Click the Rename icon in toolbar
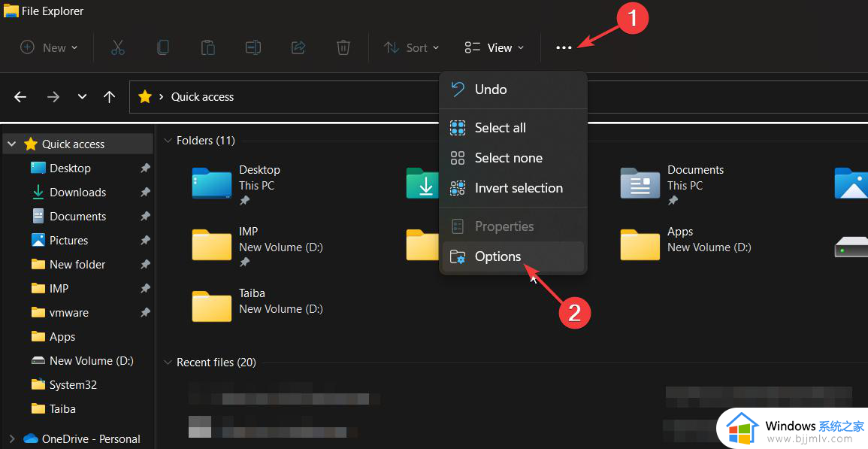Viewport: 868px width, 449px height. pyautogui.click(x=253, y=47)
